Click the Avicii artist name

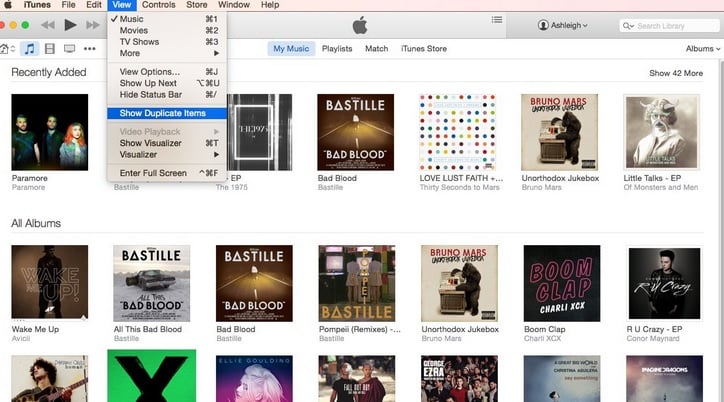pyautogui.click(x=21, y=339)
